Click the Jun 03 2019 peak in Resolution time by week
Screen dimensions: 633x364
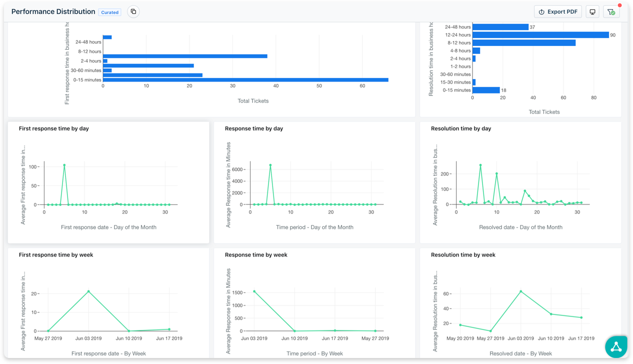(x=520, y=290)
